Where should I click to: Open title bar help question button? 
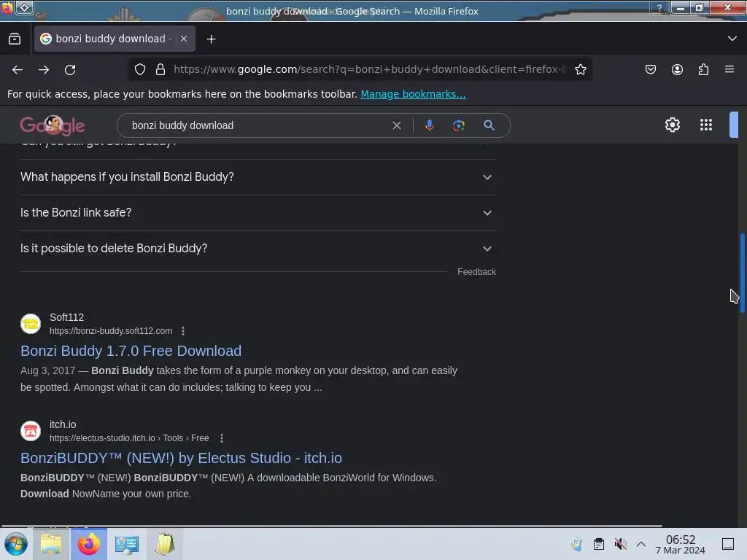point(659,7)
